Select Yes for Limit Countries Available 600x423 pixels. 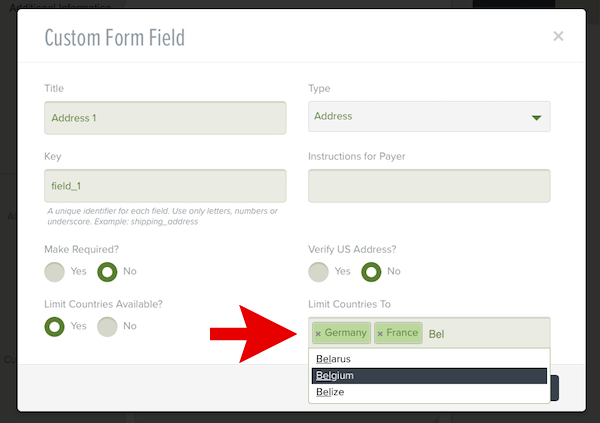[x=55, y=326]
